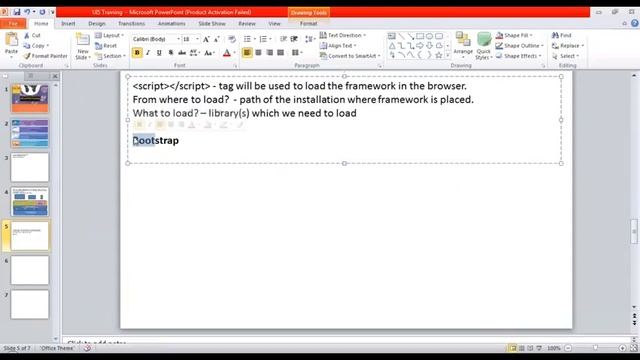Open Align Text dropdown
640x360 pixels.
pyautogui.click(x=338, y=46)
